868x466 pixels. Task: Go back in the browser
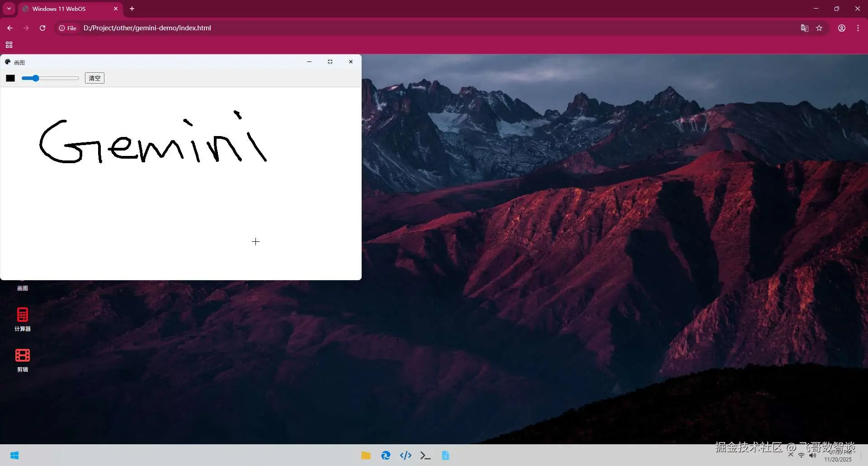pos(10,28)
